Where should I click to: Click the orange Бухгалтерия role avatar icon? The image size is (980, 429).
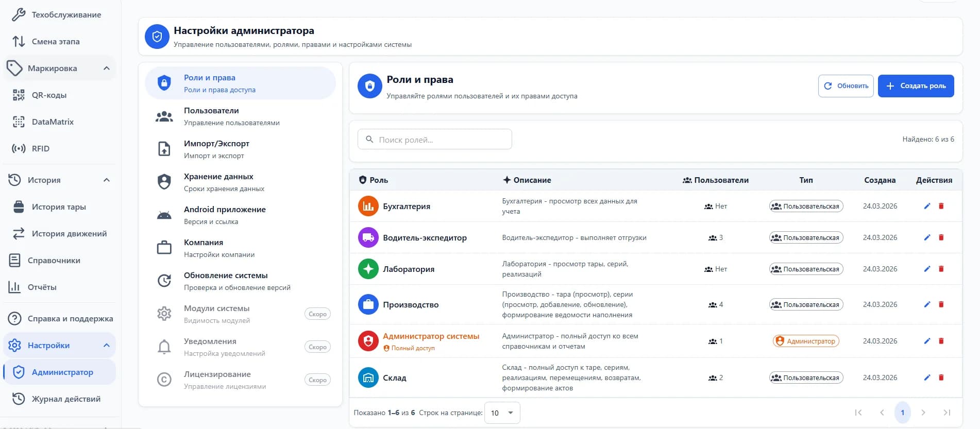368,206
